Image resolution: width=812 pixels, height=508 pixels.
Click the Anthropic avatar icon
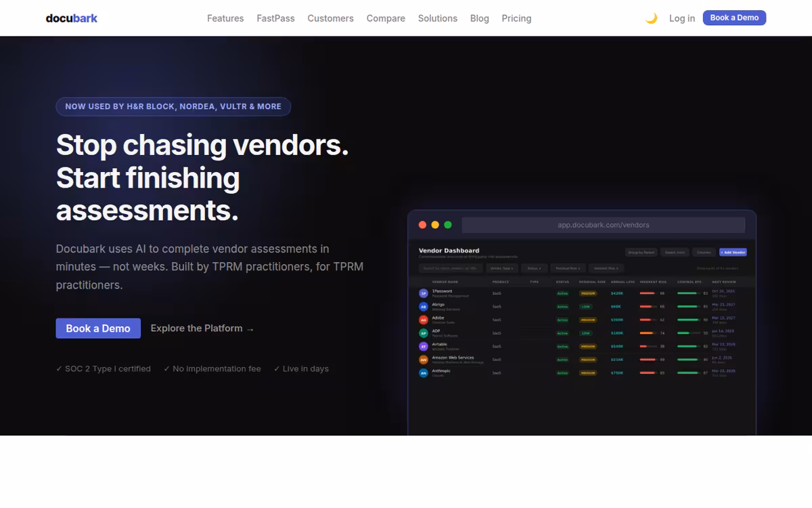[424, 373]
